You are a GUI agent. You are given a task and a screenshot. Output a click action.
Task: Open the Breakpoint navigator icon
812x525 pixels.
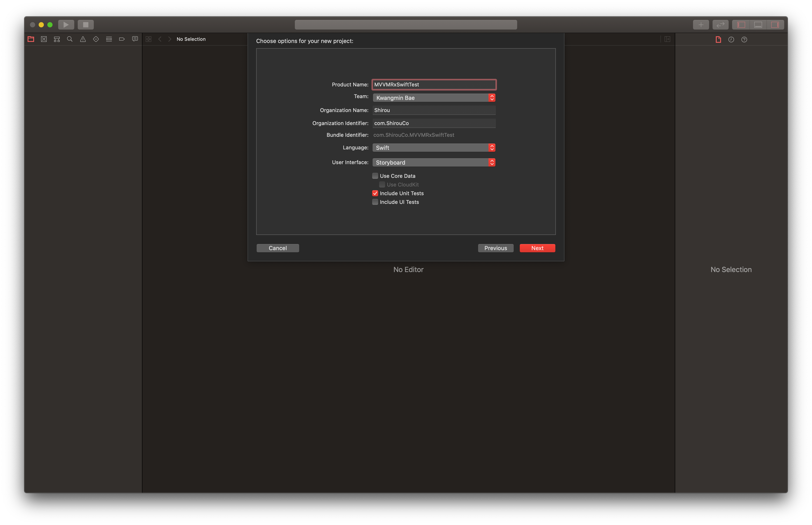click(122, 39)
